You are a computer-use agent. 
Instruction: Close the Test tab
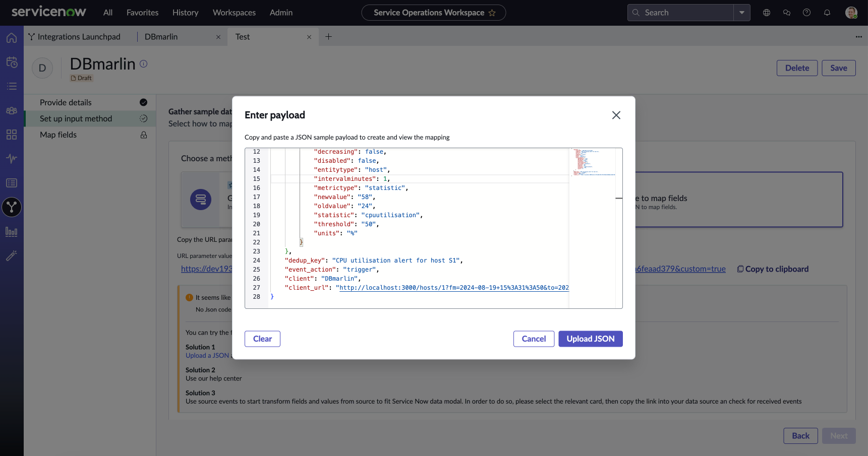(x=309, y=37)
